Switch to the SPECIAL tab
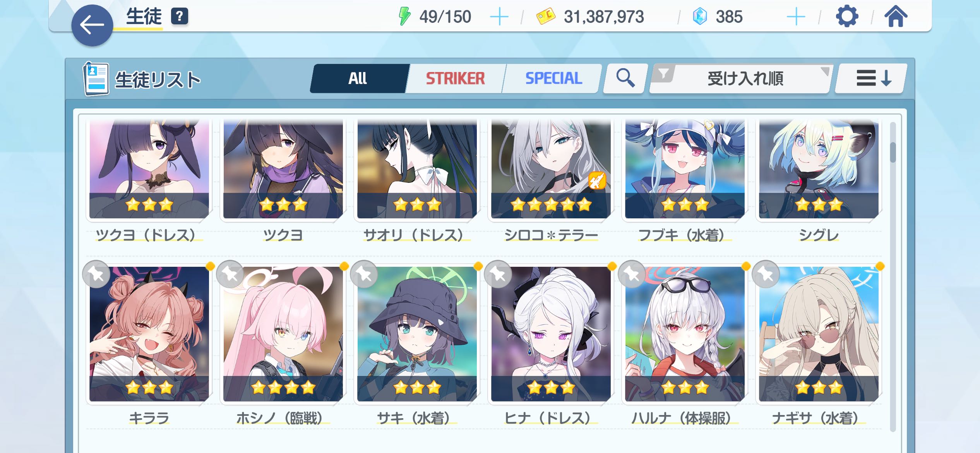Viewport: 980px width, 453px height. pyautogui.click(x=553, y=79)
